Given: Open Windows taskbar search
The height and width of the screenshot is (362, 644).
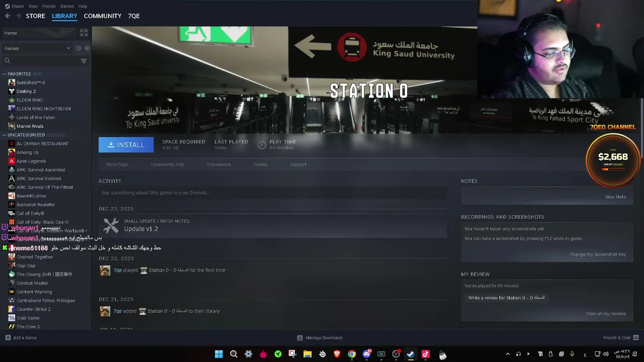Looking at the screenshot, I should pos(233,354).
